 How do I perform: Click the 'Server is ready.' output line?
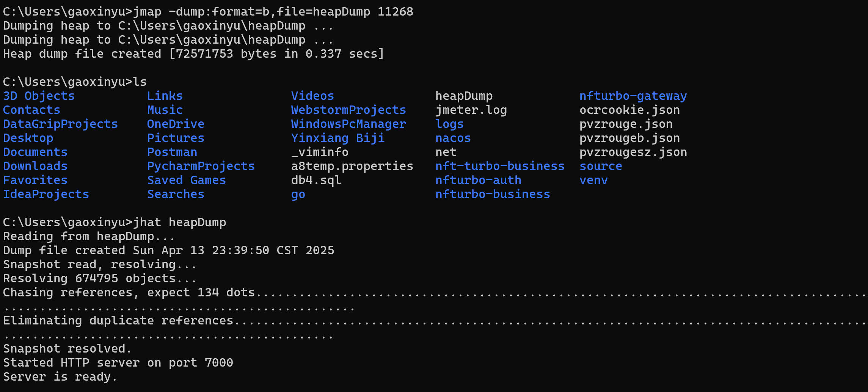click(60, 377)
